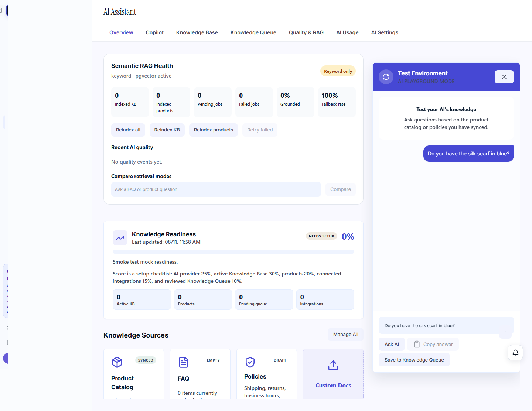Image resolution: width=532 pixels, height=411 pixels.
Task: Click the SYNCED badge on Product Catalog
Action: coord(146,360)
